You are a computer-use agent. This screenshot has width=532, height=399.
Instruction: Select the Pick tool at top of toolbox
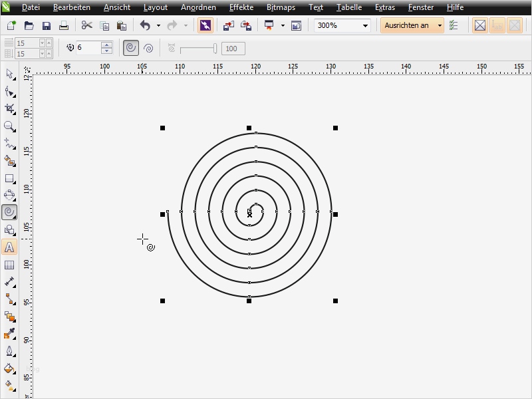(x=9, y=73)
